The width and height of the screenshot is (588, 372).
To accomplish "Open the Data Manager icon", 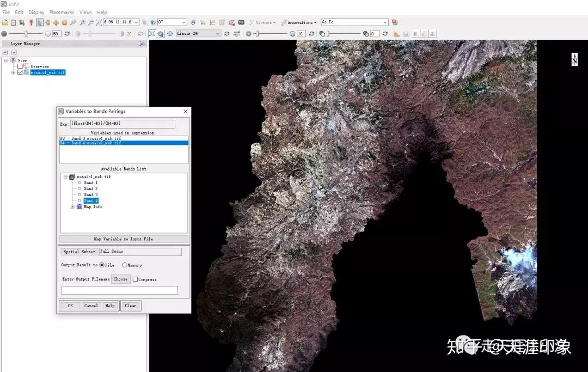I will coord(13,22).
